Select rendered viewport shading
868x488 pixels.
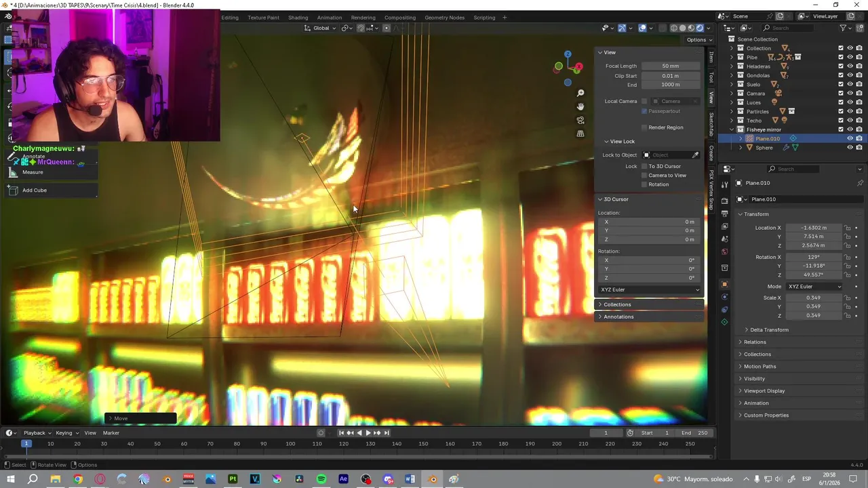pos(700,28)
